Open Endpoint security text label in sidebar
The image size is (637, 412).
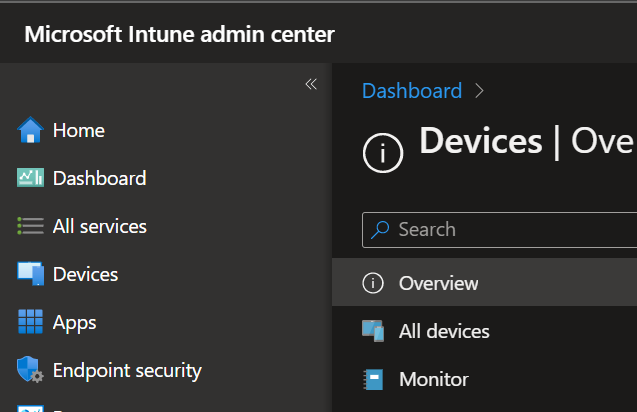tap(127, 370)
